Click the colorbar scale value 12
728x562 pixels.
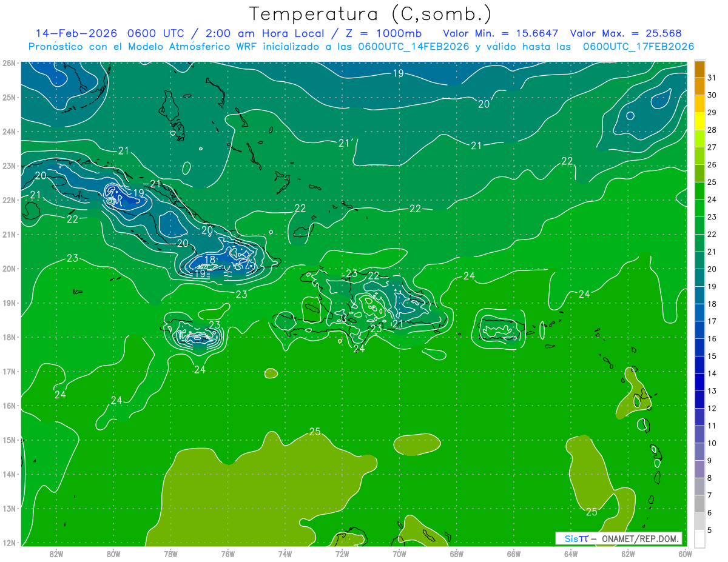pyautogui.click(x=712, y=409)
